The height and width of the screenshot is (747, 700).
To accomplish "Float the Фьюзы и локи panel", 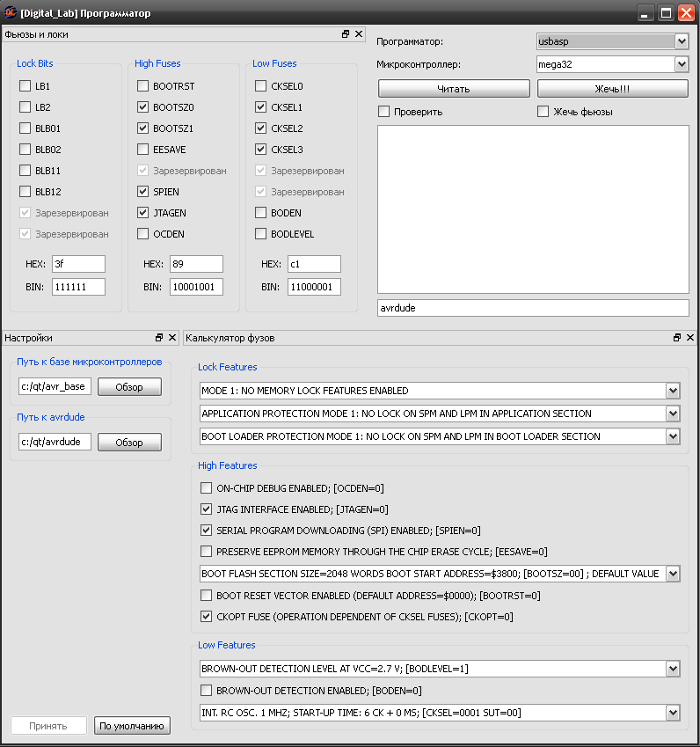I will click(346, 34).
